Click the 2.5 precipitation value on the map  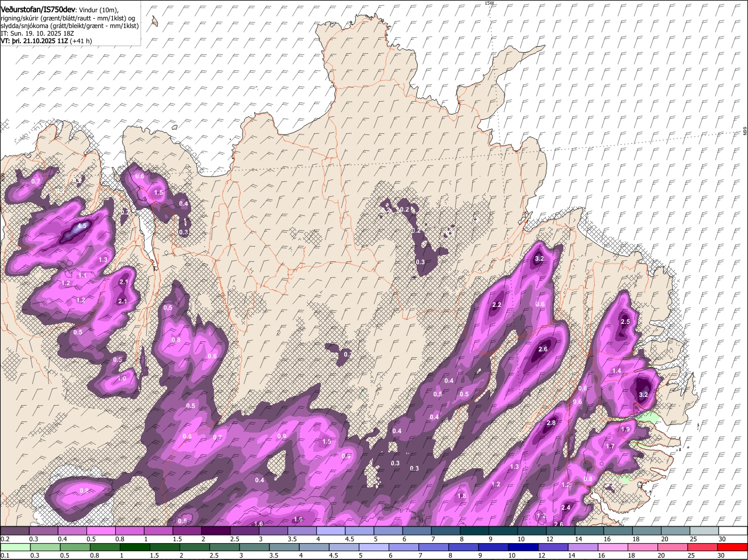coord(625,322)
